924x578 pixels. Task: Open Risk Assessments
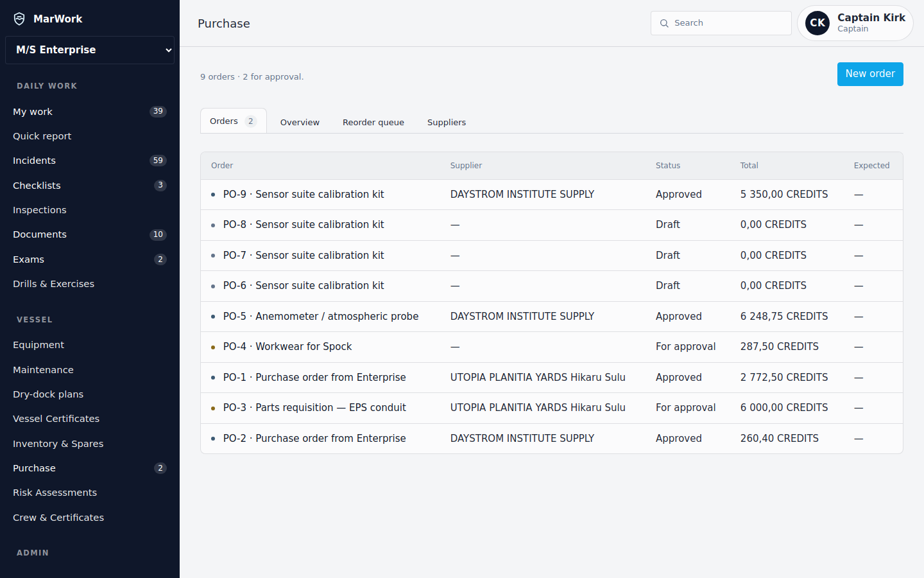(90, 493)
